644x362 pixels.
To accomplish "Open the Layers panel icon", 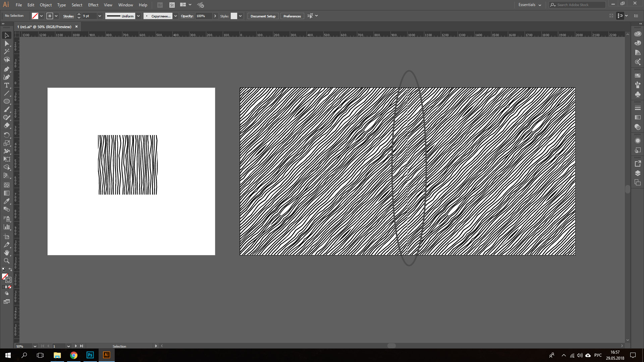I will pos(638,173).
